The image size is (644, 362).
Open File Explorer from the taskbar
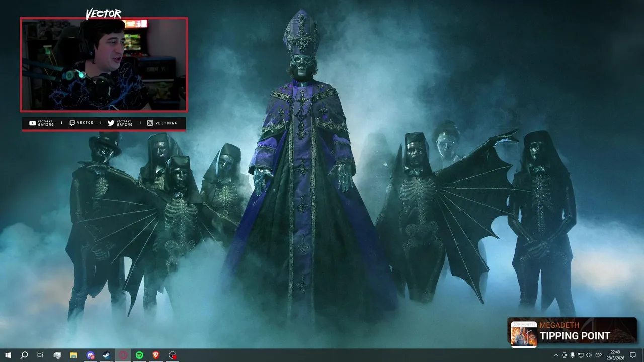73,355
